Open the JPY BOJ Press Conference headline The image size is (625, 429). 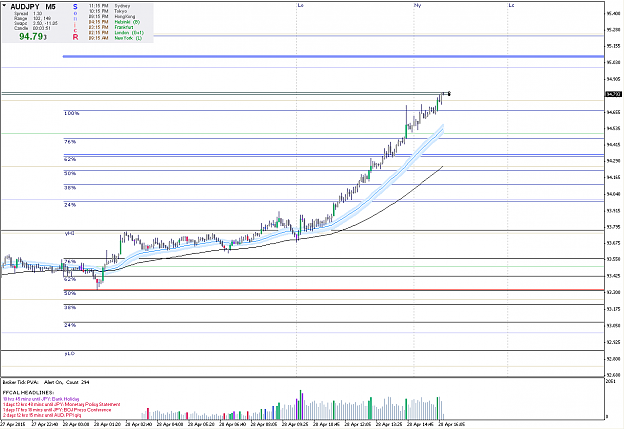coord(57,410)
